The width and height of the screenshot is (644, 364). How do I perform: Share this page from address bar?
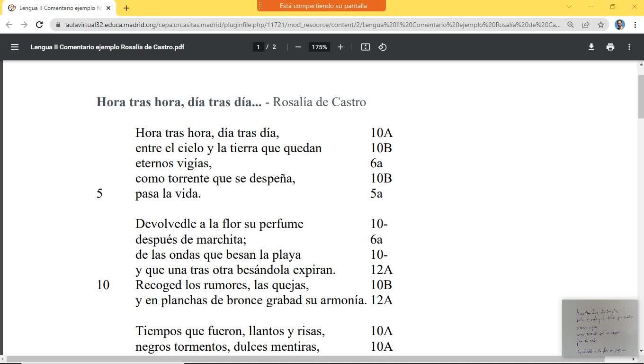click(586, 25)
